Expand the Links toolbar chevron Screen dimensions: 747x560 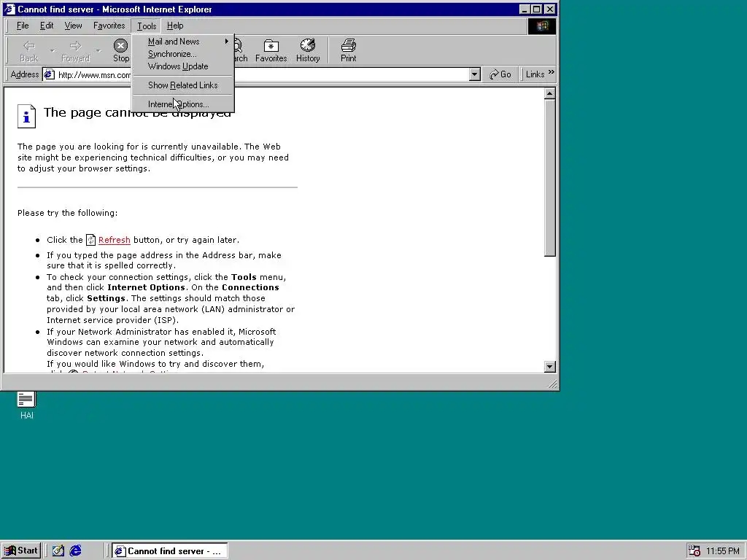click(551, 72)
